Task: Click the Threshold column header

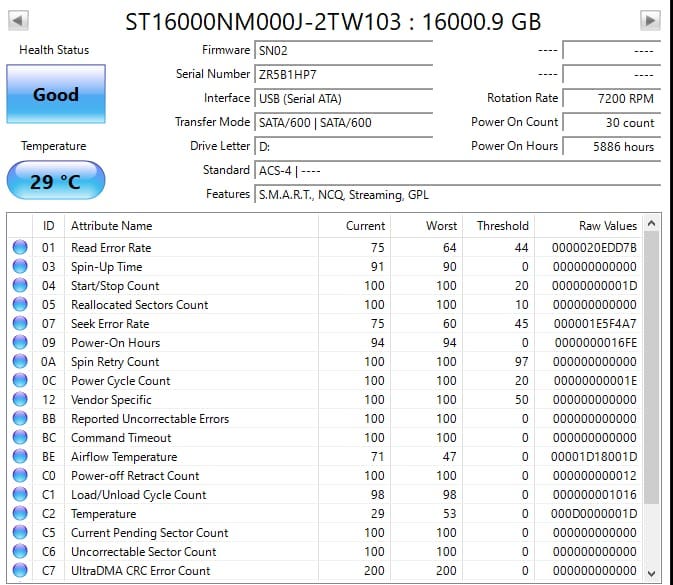Action: click(x=499, y=226)
